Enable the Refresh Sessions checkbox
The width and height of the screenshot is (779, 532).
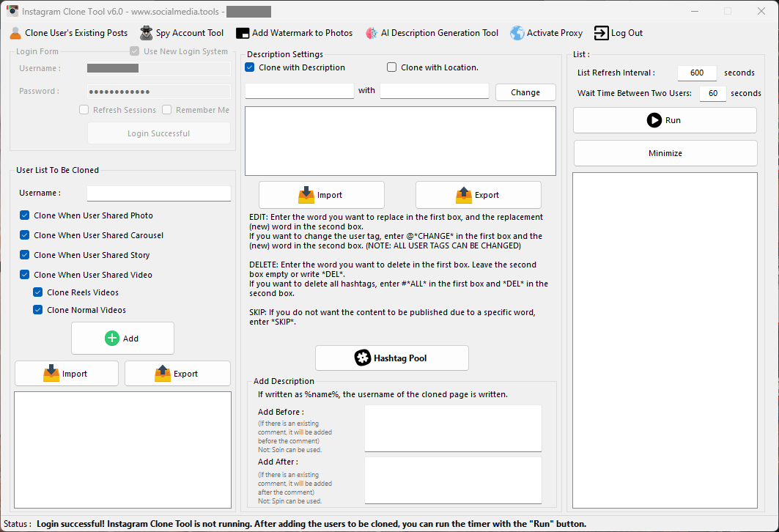click(84, 110)
